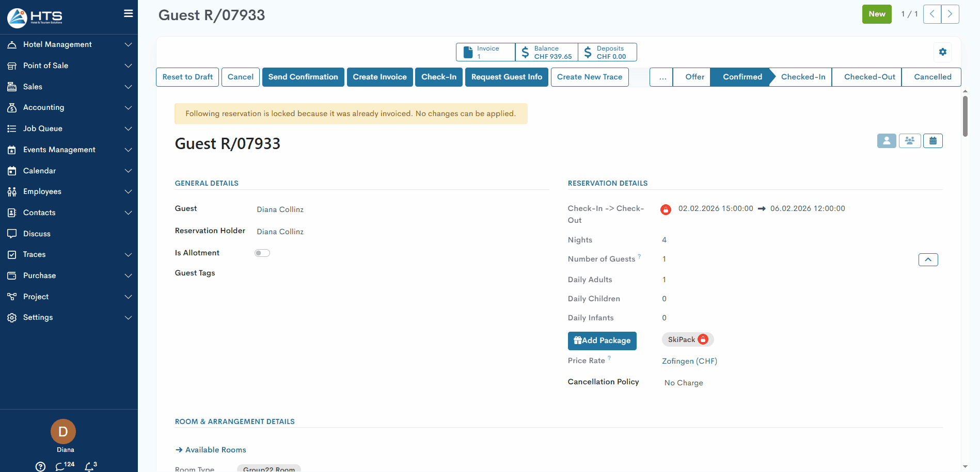This screenshot has width=980, height=472.
Task: Go to next record arrow
Action: [x=950, y=14]
